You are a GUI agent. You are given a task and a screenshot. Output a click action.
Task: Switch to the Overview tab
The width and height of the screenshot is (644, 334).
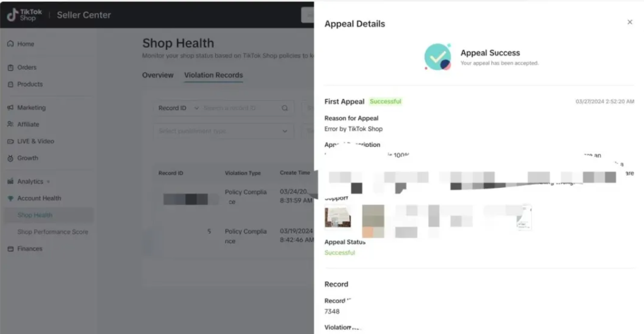pos(158,75)
